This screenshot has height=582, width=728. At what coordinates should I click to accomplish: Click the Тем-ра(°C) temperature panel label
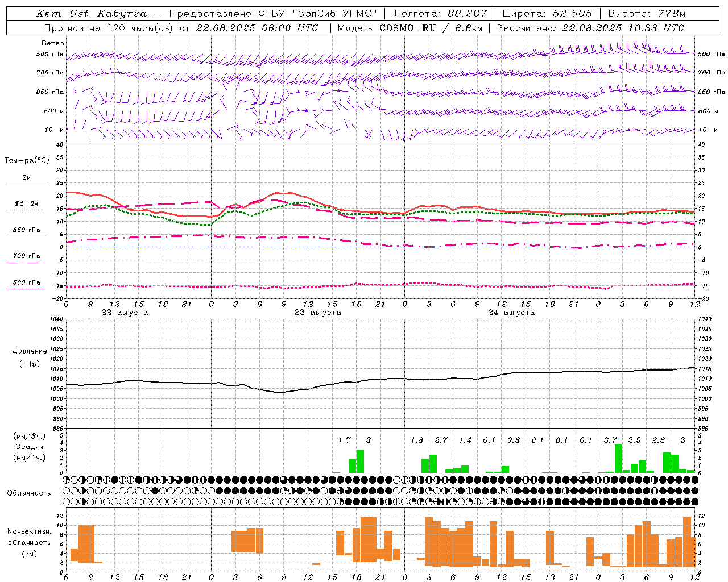(x=27, y=161)
